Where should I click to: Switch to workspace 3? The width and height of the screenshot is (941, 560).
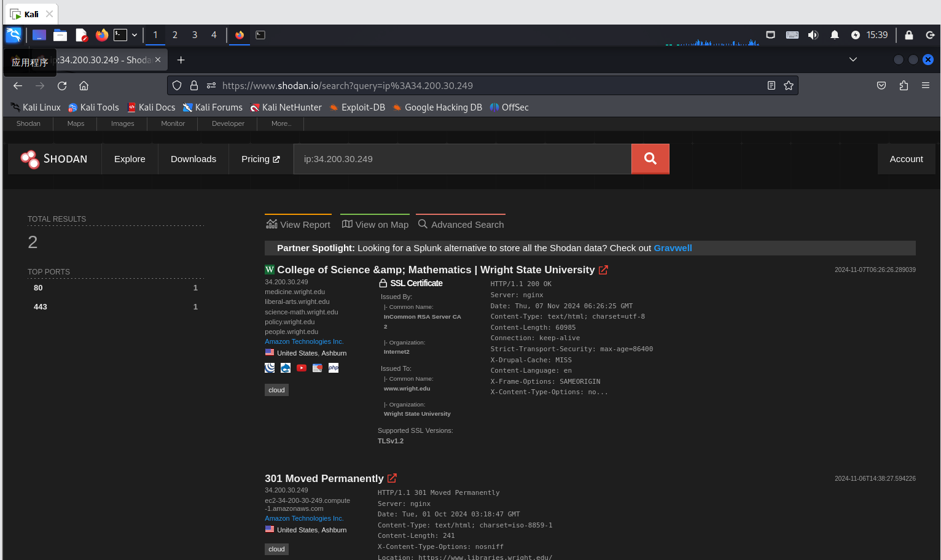click(195, 35)
